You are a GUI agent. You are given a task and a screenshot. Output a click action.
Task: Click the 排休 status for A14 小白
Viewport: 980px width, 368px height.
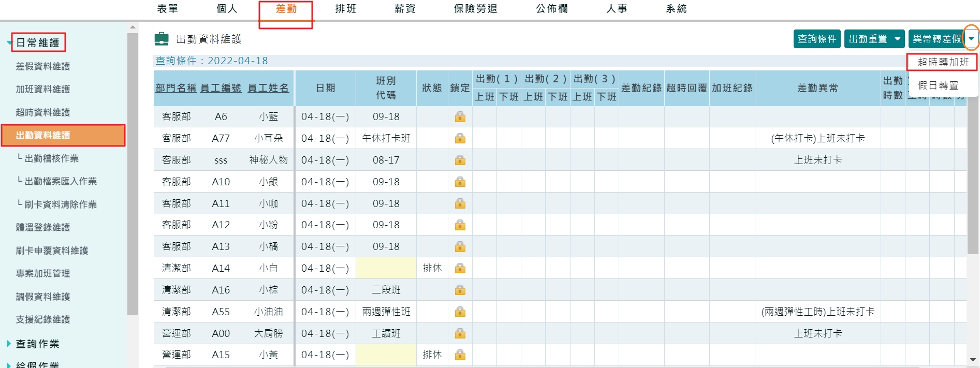(x=432, y=268)
